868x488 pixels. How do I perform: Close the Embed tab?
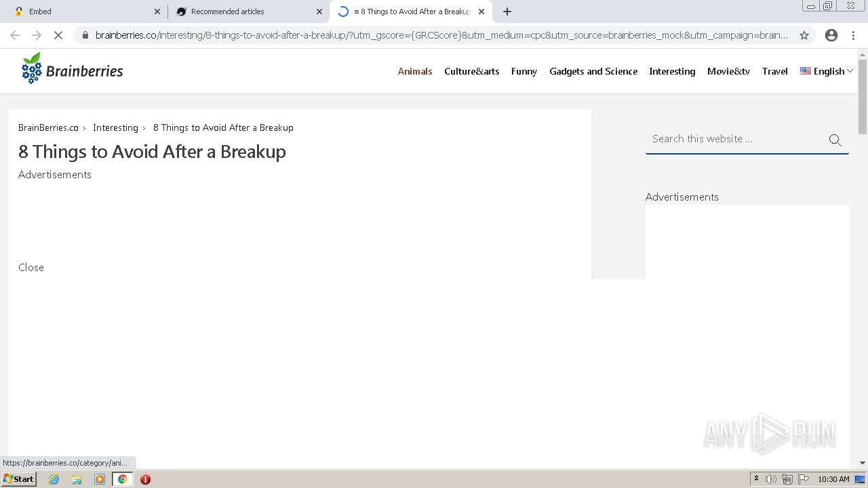point(157,12)
